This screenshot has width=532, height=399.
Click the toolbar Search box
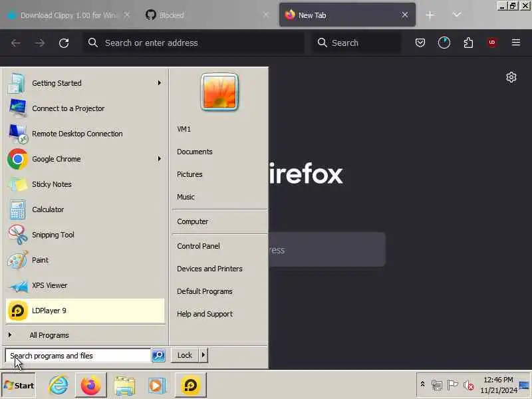click(356, 43)
